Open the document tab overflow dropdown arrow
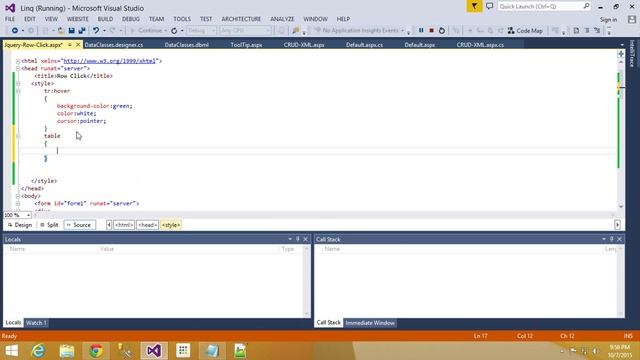The height and width of the screenshot is (360, 640). [622, 45]
